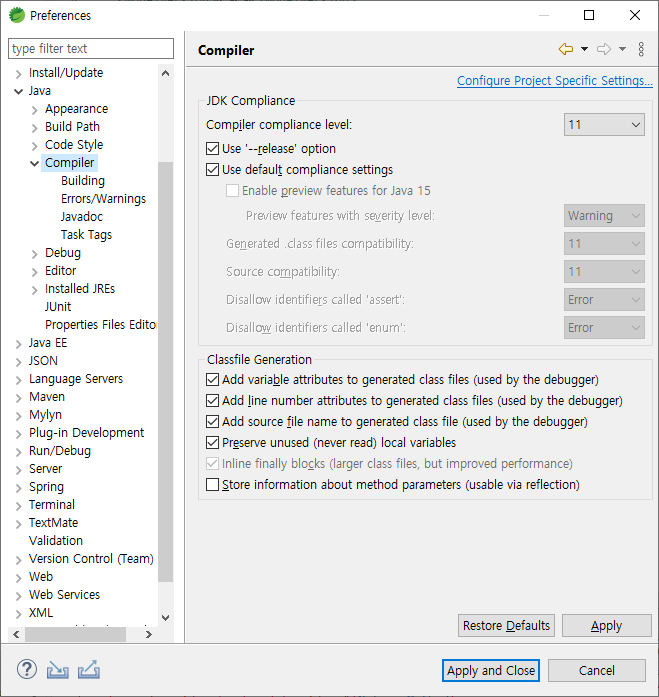Select TextMate in preferences tree

(x=53, y=523)
